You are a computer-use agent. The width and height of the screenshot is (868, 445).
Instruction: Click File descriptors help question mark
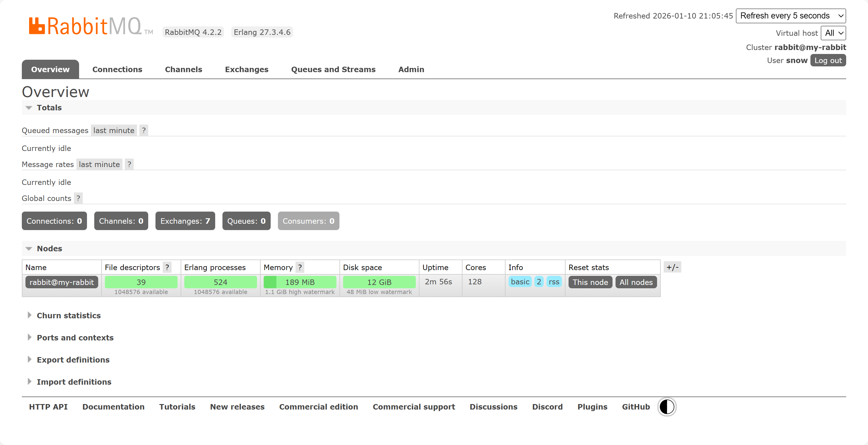[167, 267]
